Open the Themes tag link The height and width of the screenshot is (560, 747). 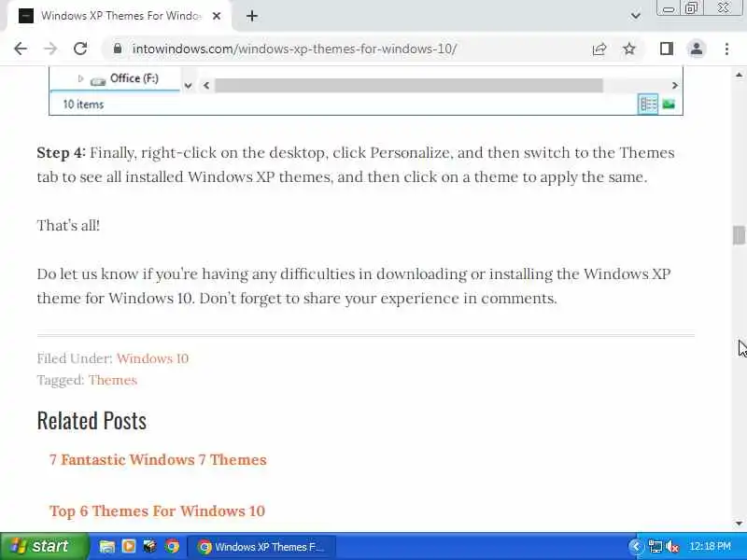pyautogui.click(x=113, y=380)
